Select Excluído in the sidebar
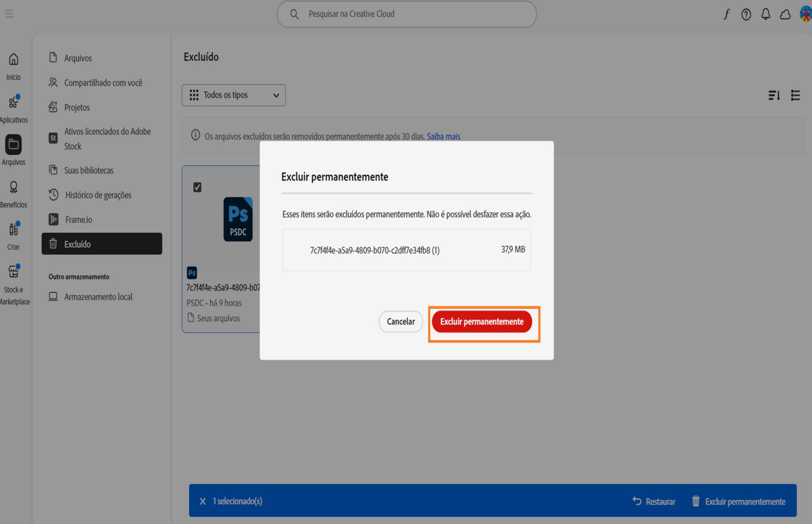This screenshot has height=524, width=812. (x=102, y=244)
